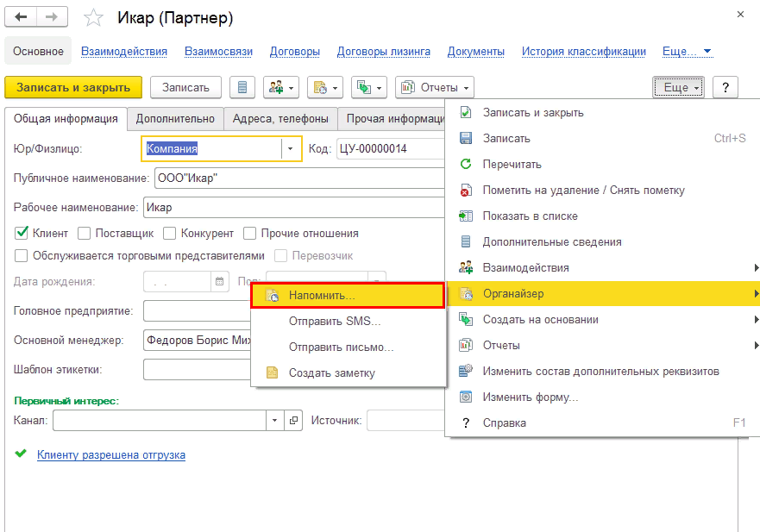Click the additional info document toolbar icon
This screenshot has height=532, width=760.
pyautogui.click(x=242, y=87)
